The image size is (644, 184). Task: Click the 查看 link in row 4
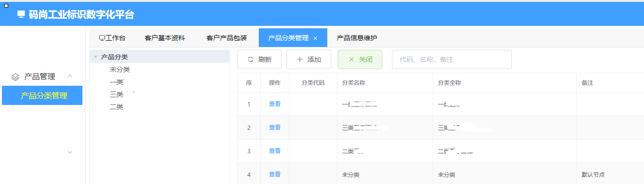(275, 174)
